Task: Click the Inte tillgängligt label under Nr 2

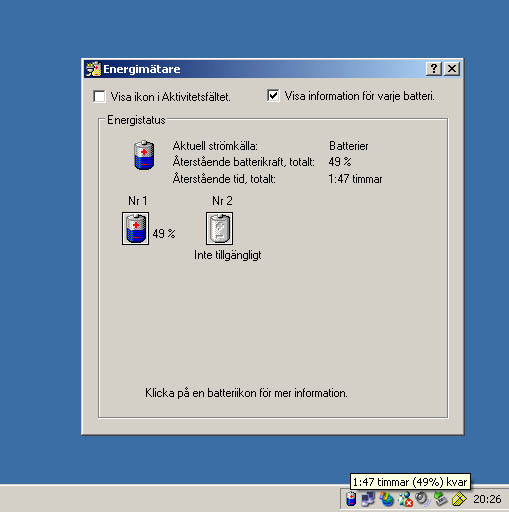Action: [228, 255]
